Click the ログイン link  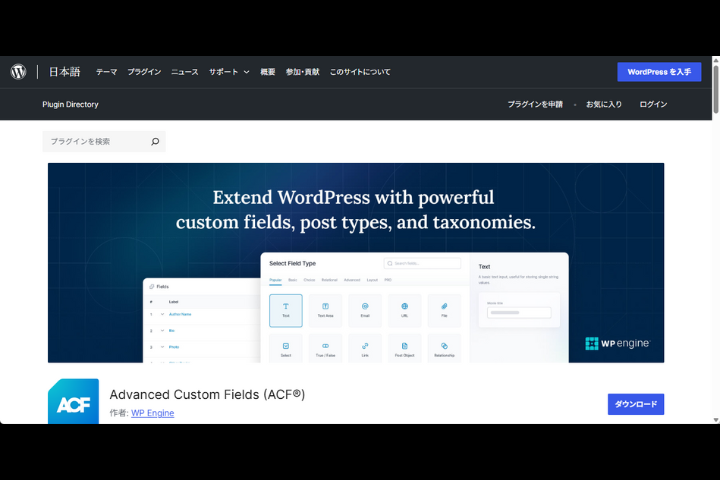(653, 104)
